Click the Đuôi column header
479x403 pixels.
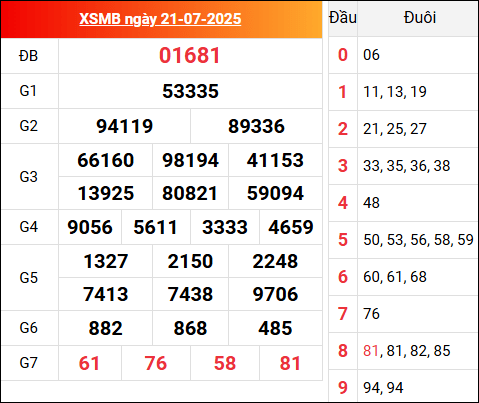click(420, 17)
